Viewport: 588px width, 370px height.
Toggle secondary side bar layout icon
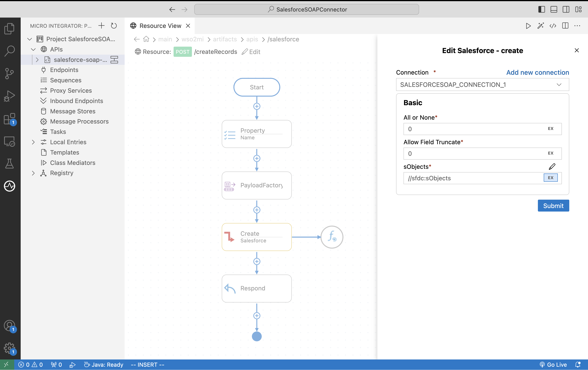pos(566,9)
